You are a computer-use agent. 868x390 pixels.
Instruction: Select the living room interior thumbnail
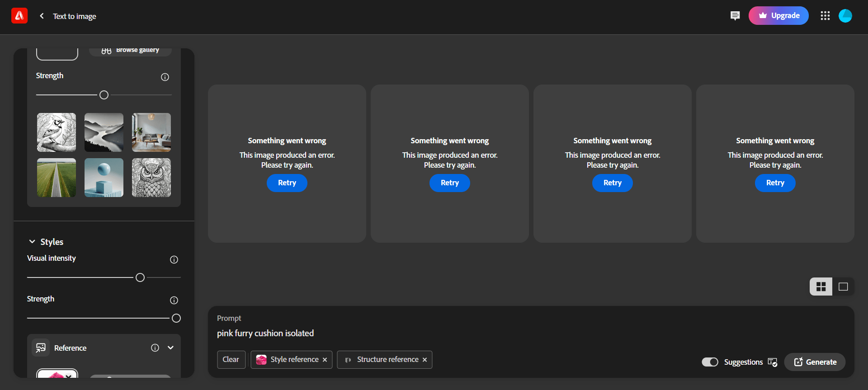click(151, 132)
